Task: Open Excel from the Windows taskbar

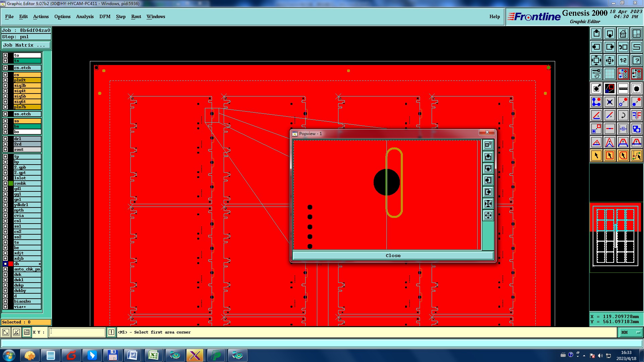Action: tap(153, 355)
